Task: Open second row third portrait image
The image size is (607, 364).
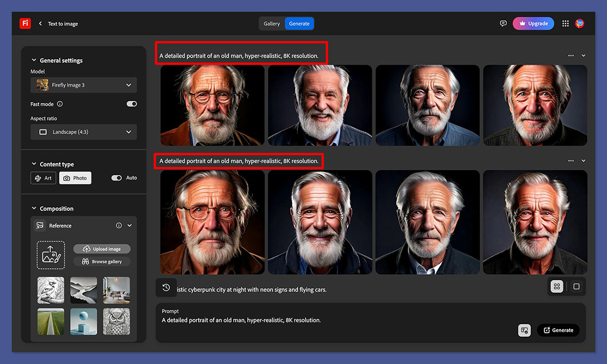Action: click(427, 222)
